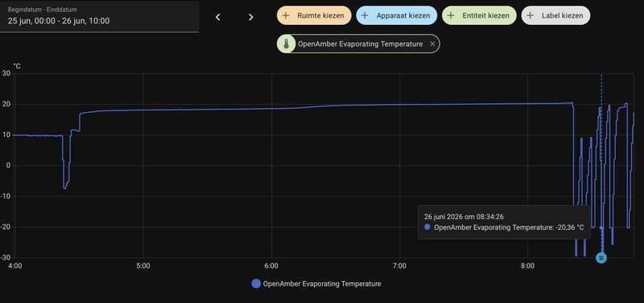This screenshot has height=303, width=644.
Task: Click the 7:00 label on the time axis
Action: [399, 266]
